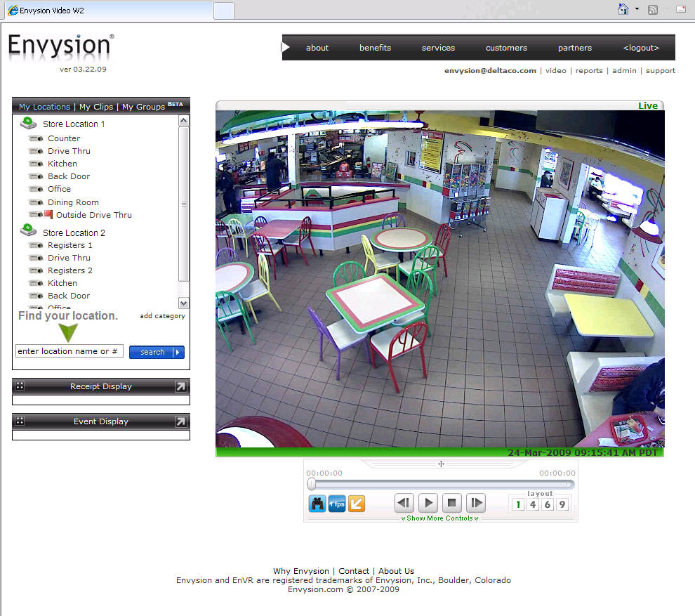Step forward one frame
Screen dimensions: 695x616
476,502
